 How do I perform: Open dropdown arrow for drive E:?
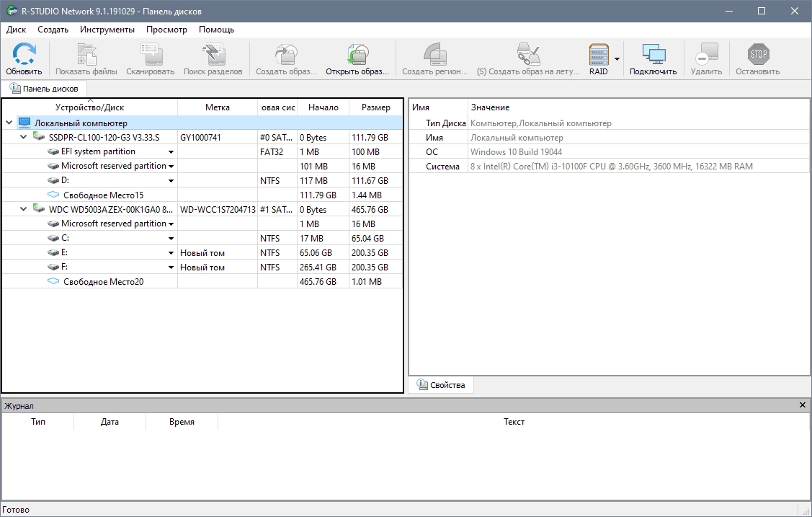point(171,253)
